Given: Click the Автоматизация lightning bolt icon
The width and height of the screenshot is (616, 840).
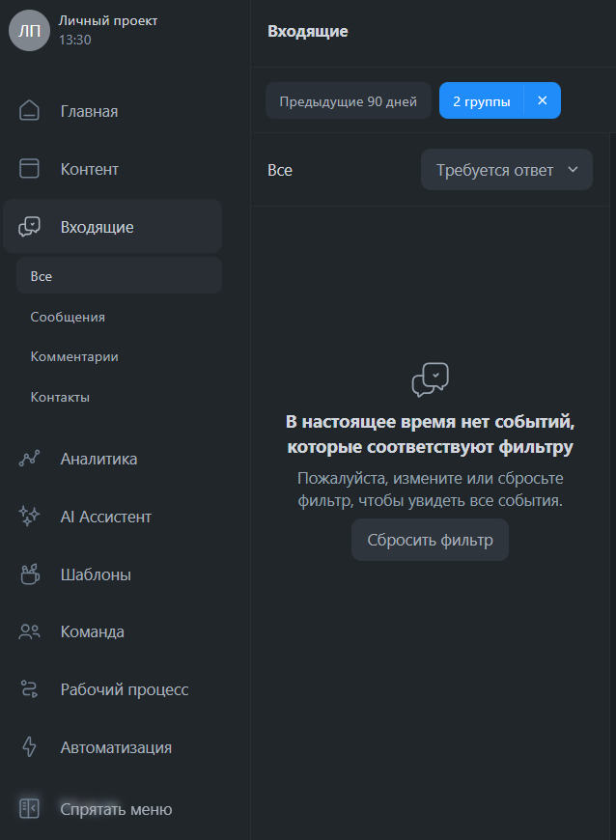Looking at the screenshot, I should pos(30,747).
